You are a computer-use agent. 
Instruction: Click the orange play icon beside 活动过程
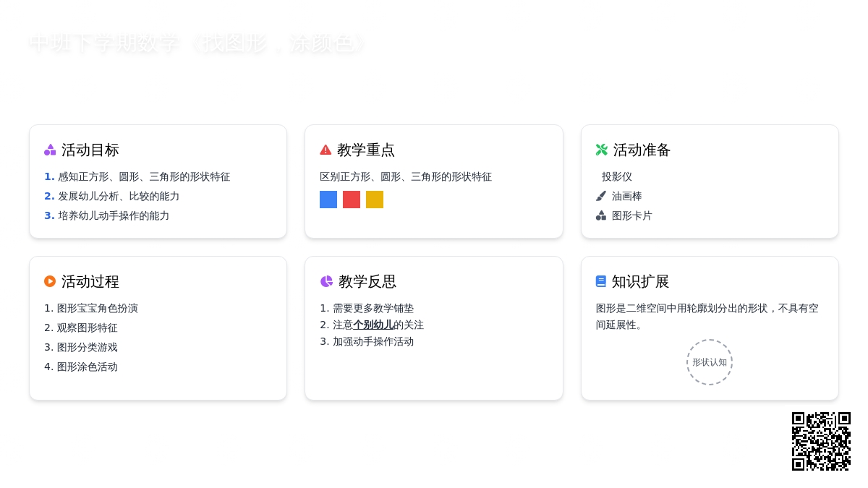pos(50,281)
